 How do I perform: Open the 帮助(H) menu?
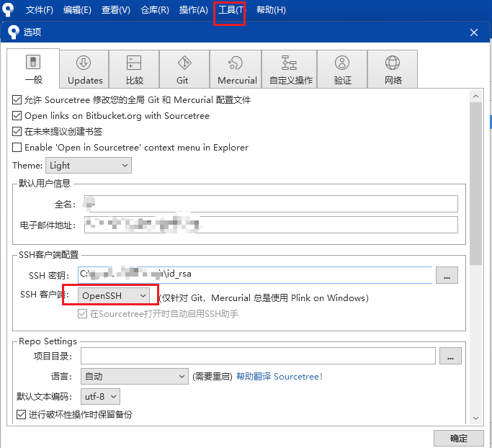271,10
